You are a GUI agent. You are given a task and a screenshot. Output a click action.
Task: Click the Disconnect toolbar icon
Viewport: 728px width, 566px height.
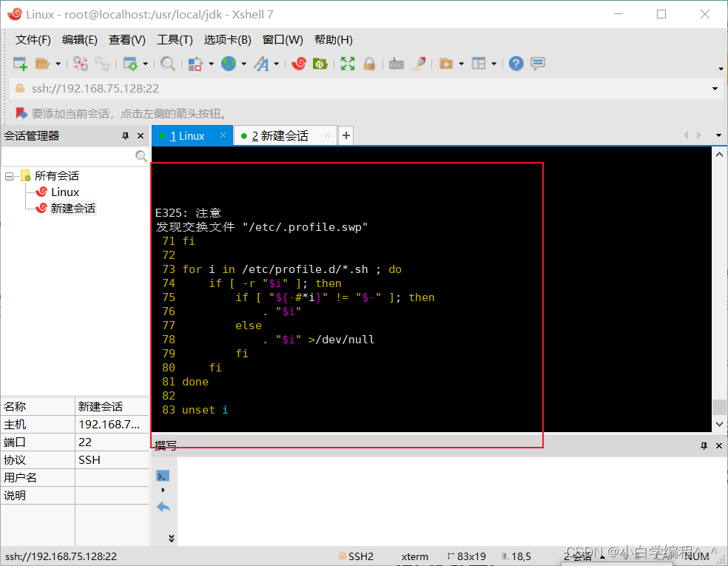point(81,64)
